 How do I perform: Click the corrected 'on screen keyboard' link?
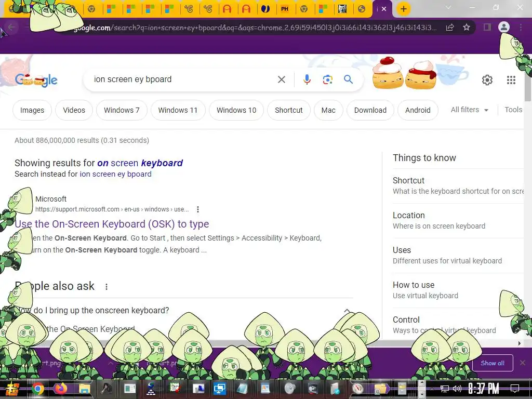tap(140, 163)
